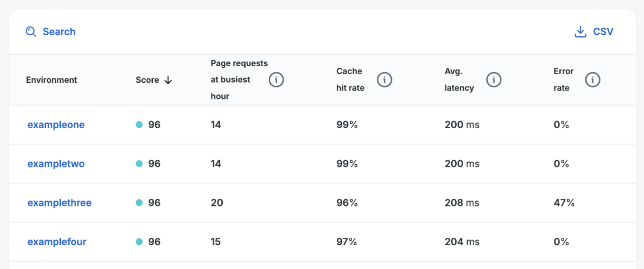Click the teal status dot for examplefour
Viewport: 644px width, 269px height.
click(139, 242)
